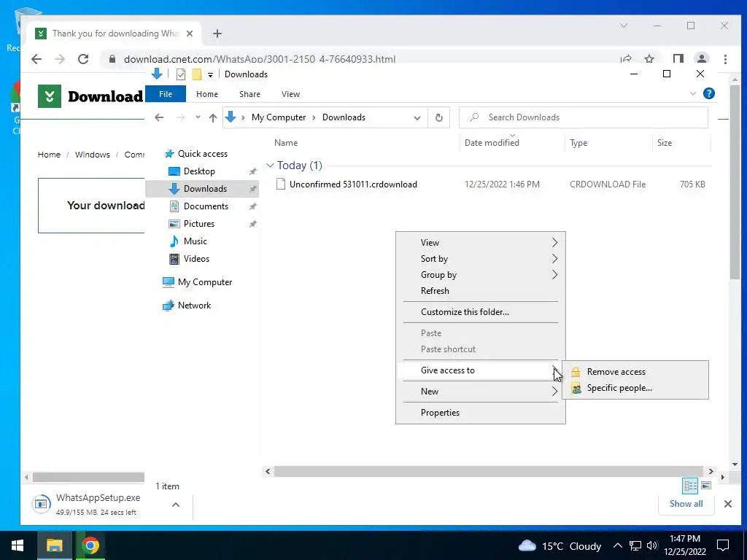Open Chrome's three-dot menu
Image resolution: width=747 pixels, height=560 pixels.
tap(725, 59)
